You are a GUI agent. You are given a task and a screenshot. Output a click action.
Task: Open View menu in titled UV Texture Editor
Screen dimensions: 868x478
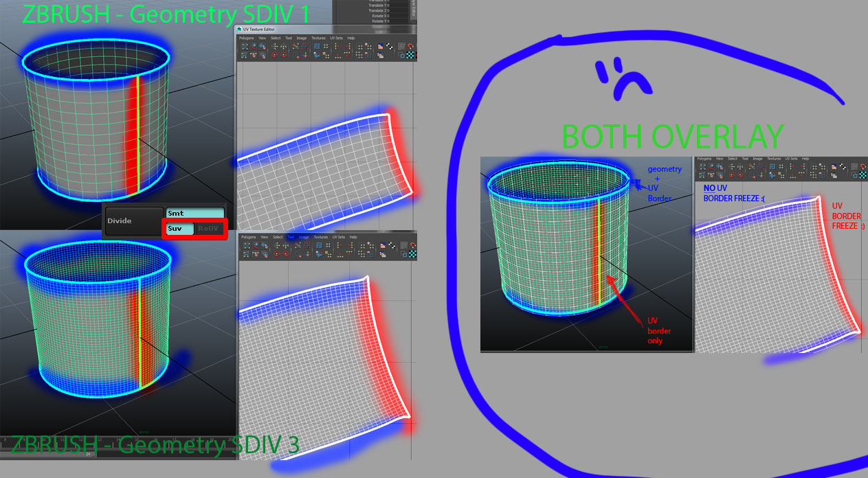[262, 38]
